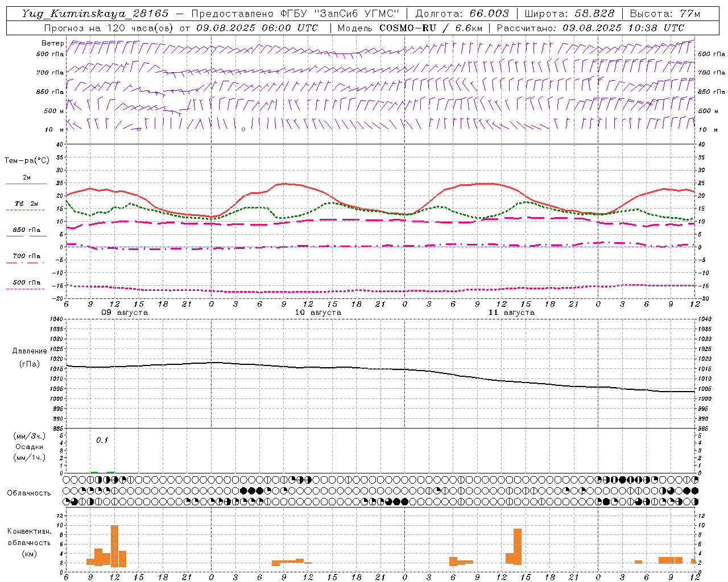Click the black pressure curve line
Image resolution: width=728 pixels, height=582 pixels.
coord(380,369)
